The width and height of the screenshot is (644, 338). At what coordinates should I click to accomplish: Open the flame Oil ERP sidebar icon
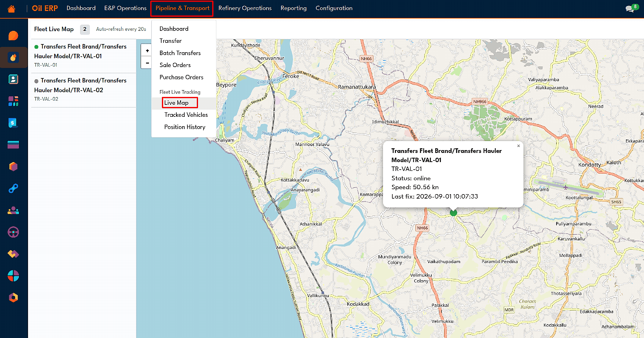coord(13,57)
